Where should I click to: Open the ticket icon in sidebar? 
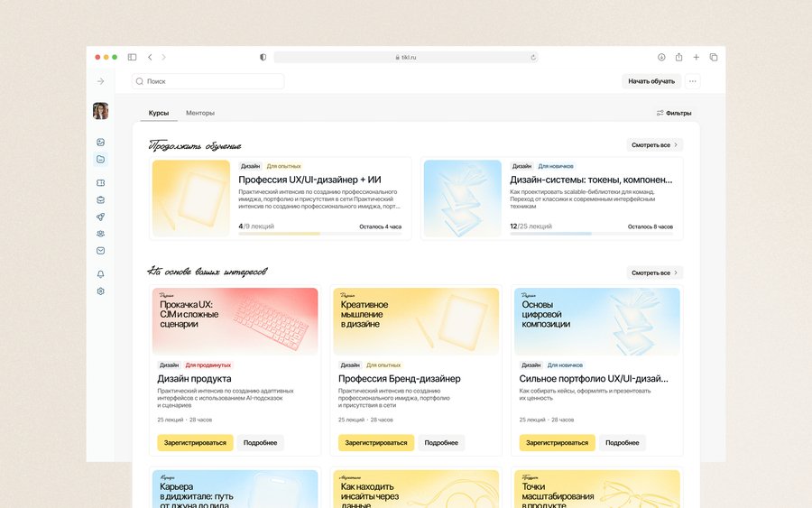point(100,183)
